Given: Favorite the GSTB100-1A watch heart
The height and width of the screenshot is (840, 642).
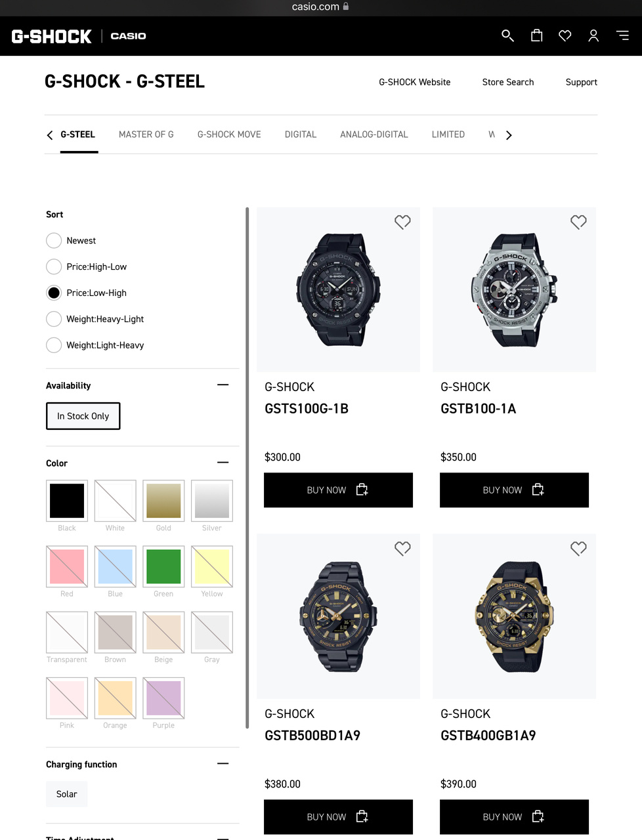Looking at the screenshot, I should (x=578, y=222).
